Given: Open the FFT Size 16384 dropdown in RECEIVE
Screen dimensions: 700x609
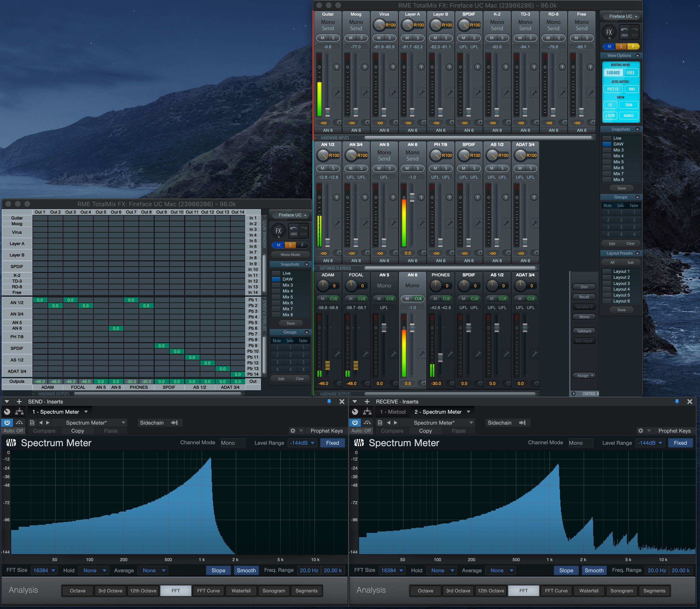Looking at the screenshot, I should pyautogui.click(x=392, y=570).
